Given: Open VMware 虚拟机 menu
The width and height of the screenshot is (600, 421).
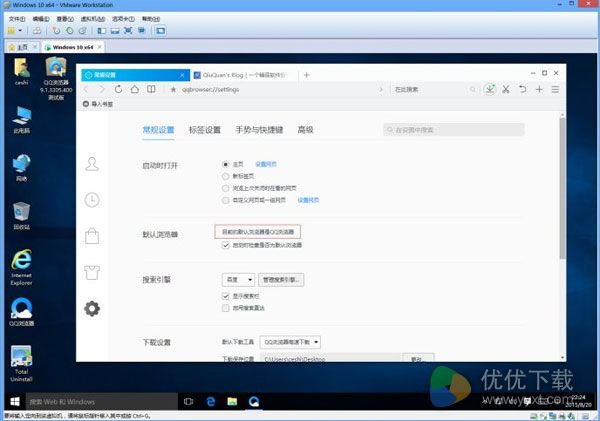Looking at the screenshot, I should (93, 19).
